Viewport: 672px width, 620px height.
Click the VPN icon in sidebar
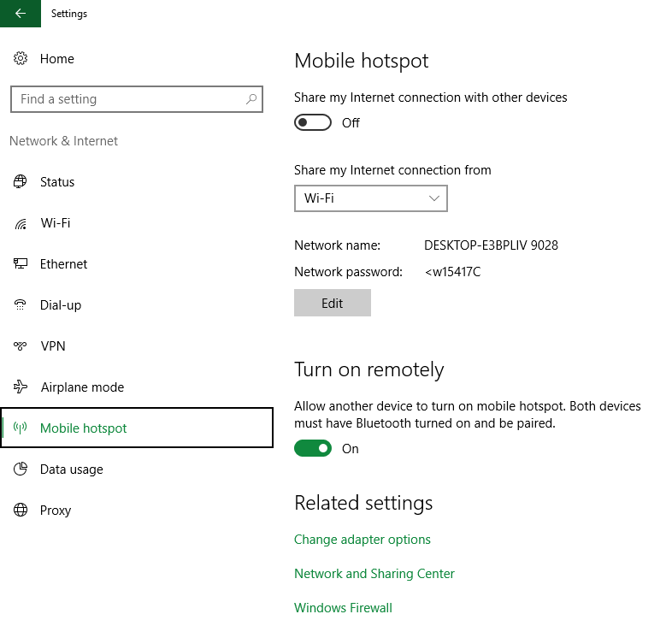coord(21,345)
